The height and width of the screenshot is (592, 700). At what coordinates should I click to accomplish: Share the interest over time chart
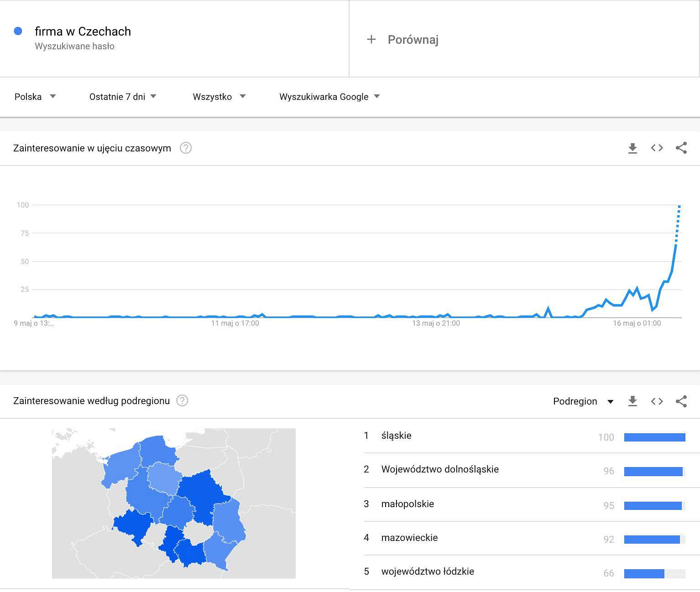coord(681,148)
